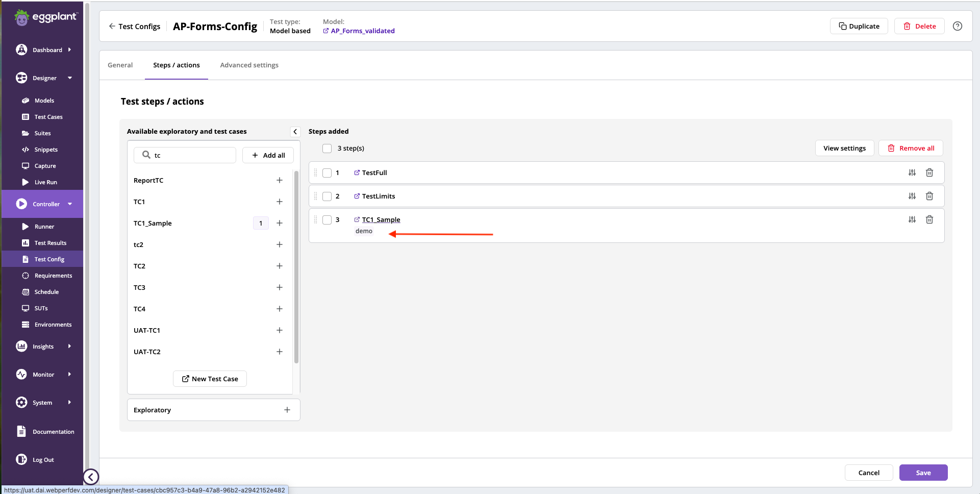This screenshot has width=980, height=494.
Task: Select the Capture tool in the sidebar
Action: pyautogui.click(x=45, y=165)
